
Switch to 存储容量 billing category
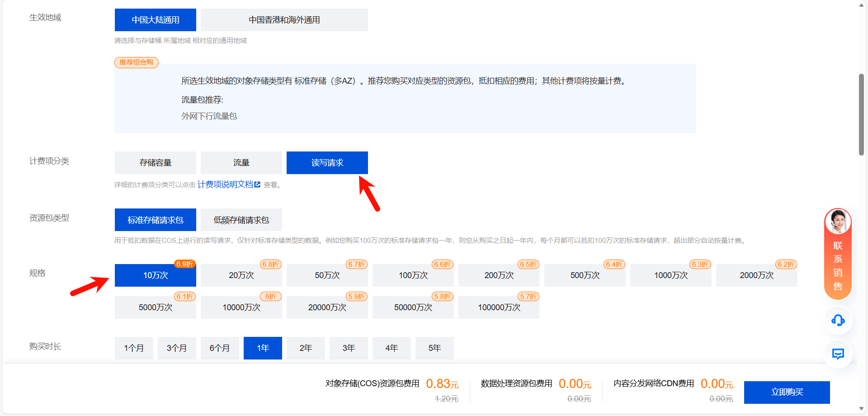point(155,163)
